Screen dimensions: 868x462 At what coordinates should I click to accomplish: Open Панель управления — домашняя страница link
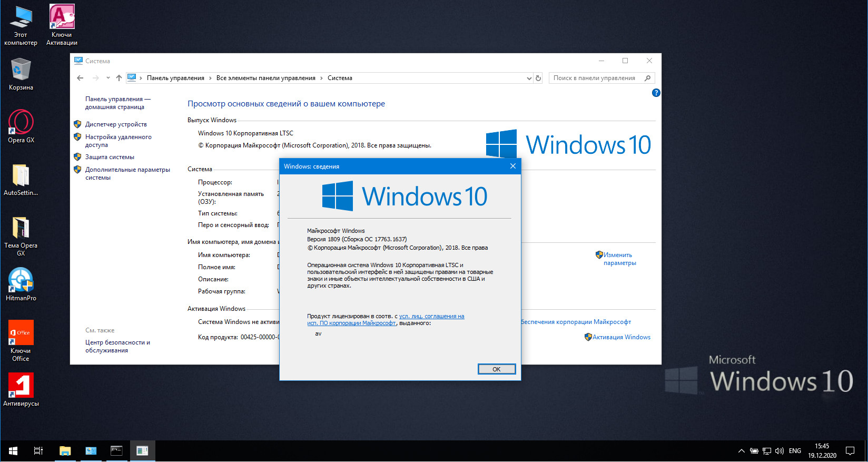pos(118,103)
